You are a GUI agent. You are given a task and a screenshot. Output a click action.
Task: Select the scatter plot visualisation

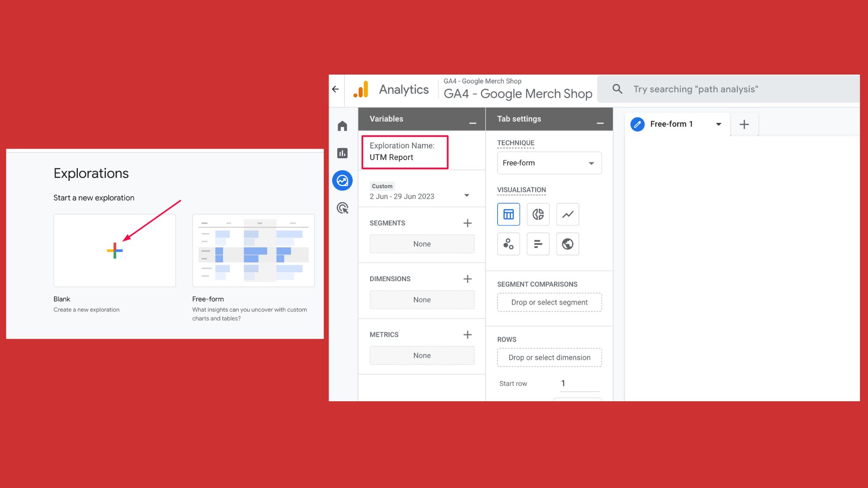pyautogui.click(x=509, y=244)
